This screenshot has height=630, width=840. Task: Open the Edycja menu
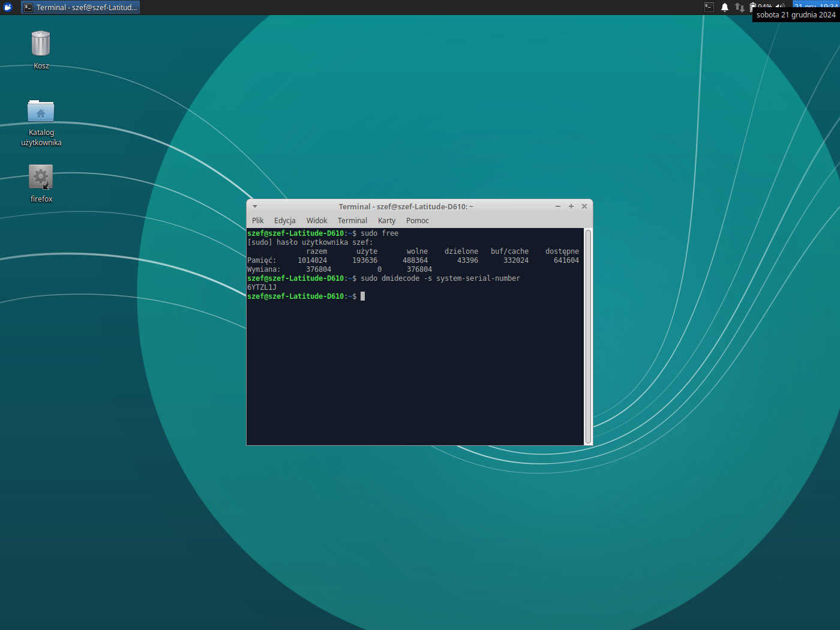coord(284,221)
